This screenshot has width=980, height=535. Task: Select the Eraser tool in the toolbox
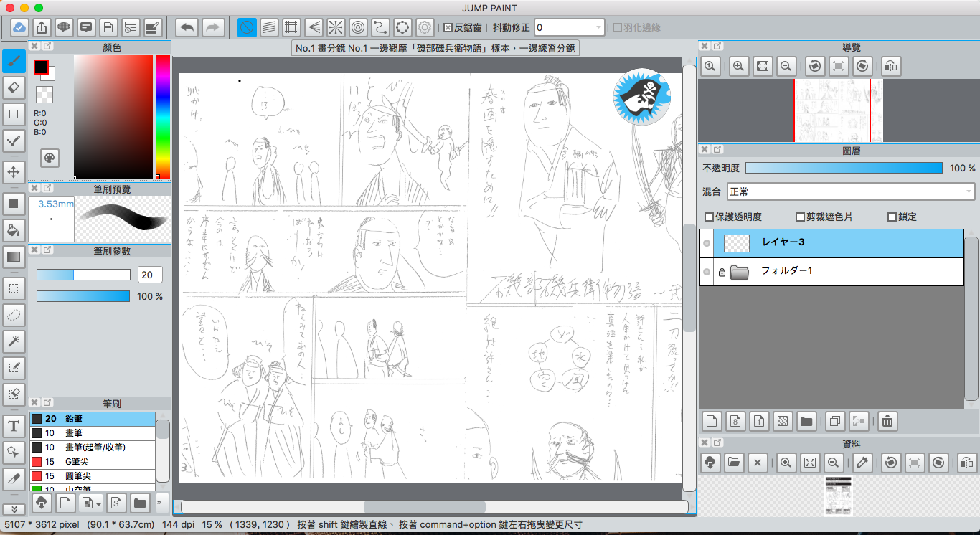(14, 87)
